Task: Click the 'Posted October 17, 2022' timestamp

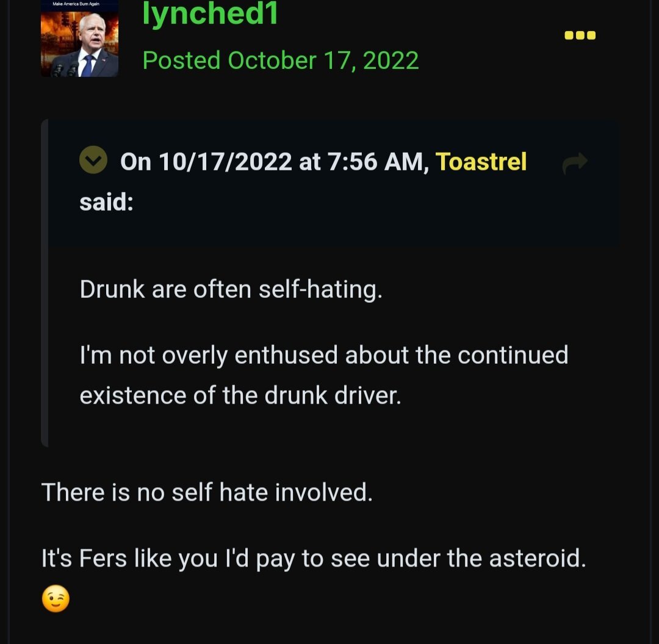Action: coord(281,60)
